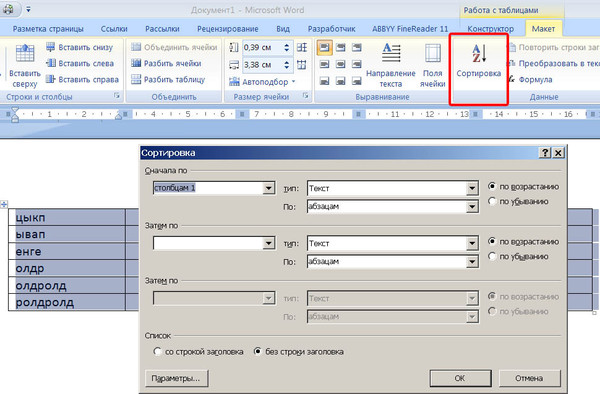Viewport: 600px width, 394px height.
Task: Select align middle right icon
Action: tap(357, 64)
